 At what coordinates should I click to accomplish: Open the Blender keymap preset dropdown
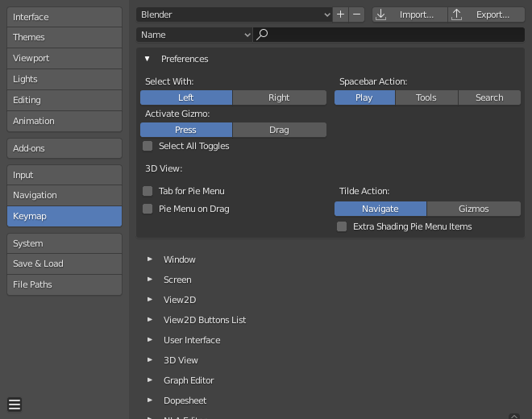click(x=235, y=15)
